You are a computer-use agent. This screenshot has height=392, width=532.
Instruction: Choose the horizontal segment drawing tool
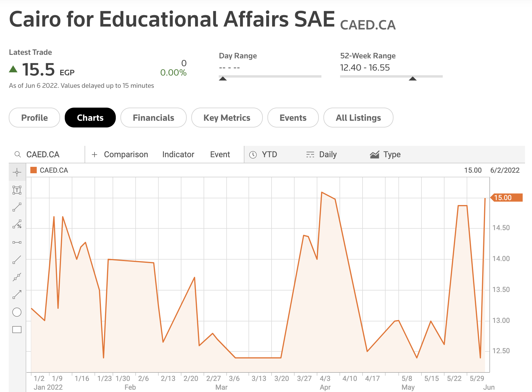pyautogui.click(x=17, y=242)
